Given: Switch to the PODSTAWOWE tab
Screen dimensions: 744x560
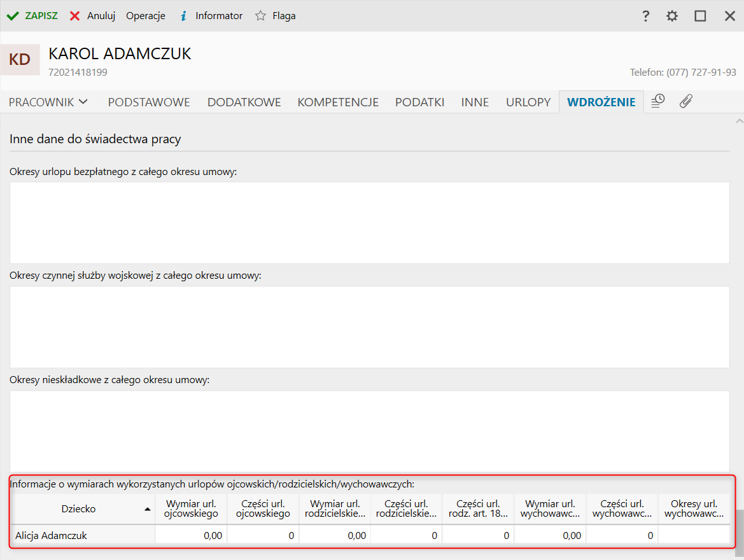Looking at the screenshot, I should coord(148,102).
